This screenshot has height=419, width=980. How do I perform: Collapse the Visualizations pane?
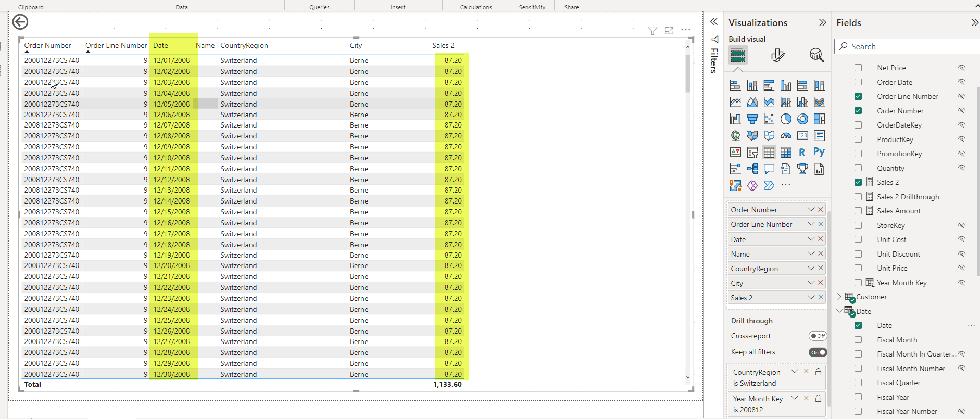click(x=822, y=22)
